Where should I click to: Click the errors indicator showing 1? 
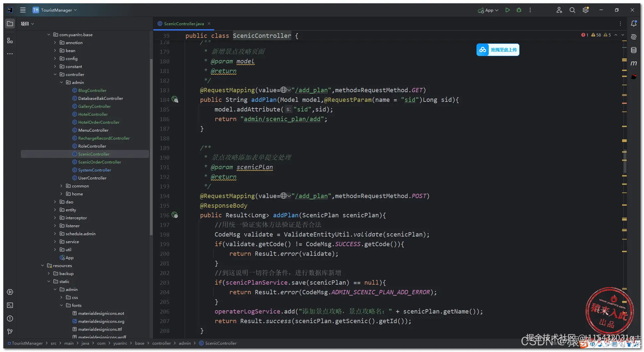point(585,35)
